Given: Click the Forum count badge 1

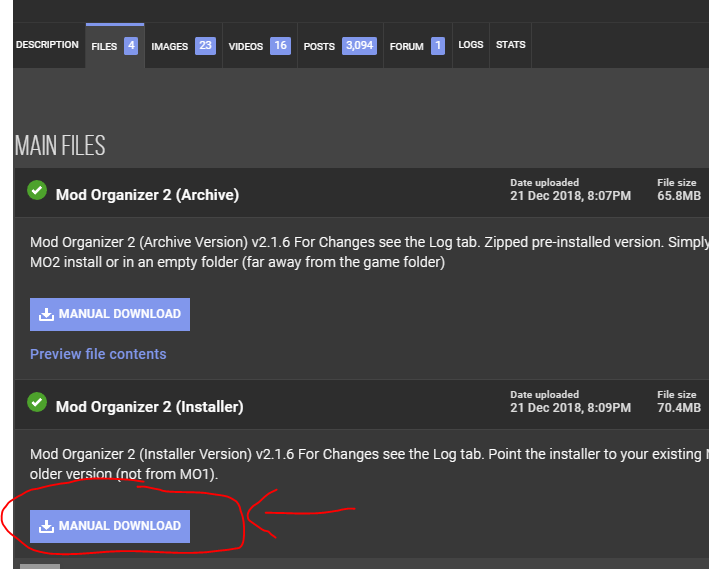Looking at the screenshot, I should 438,46.
